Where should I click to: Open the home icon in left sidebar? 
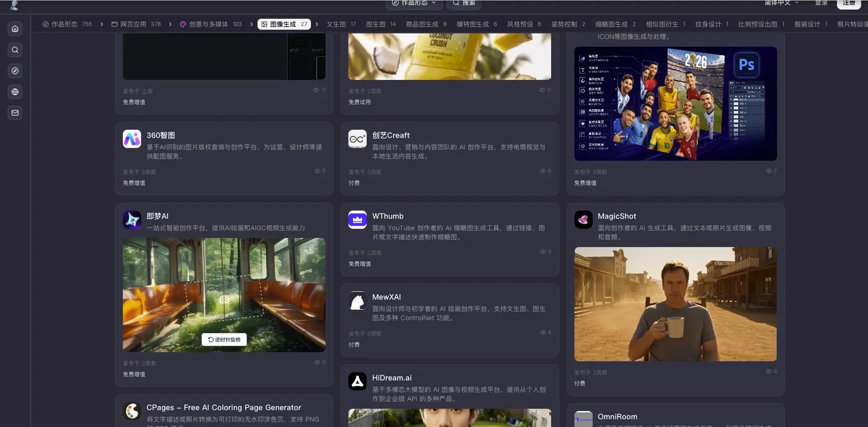pyautogui.click(x=15, y=29)
